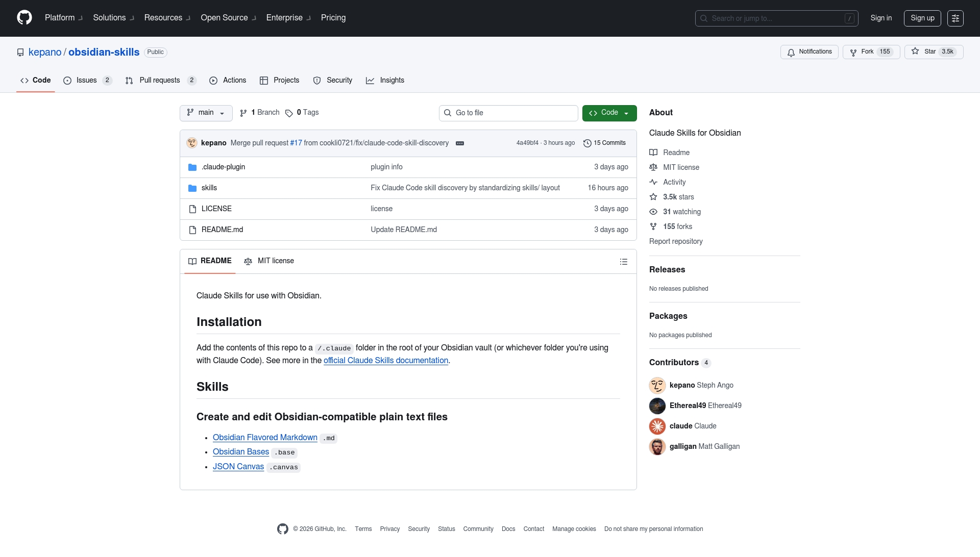Viewport: 980px width, 557px height.
Task: Open pull request #17 link
Action: click(x=296, y=143)
